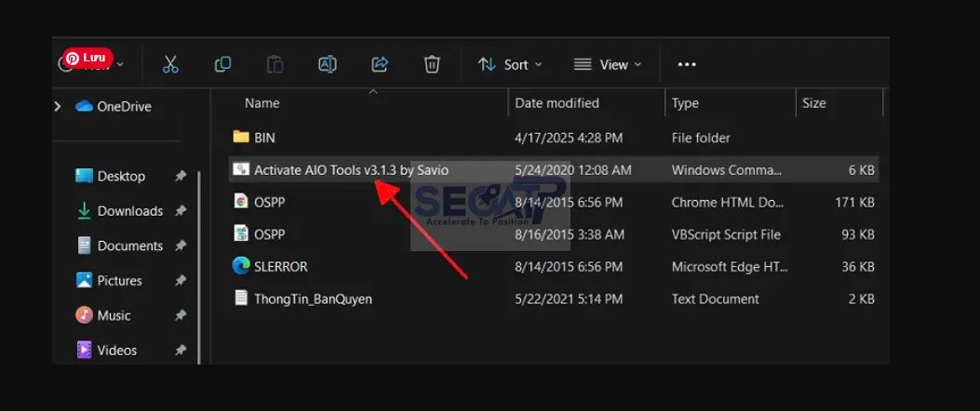The width and height of the screenshot is (980, 411).
Task: Click the navigation pane vertical scrollbar
Action: pos(199,268)
